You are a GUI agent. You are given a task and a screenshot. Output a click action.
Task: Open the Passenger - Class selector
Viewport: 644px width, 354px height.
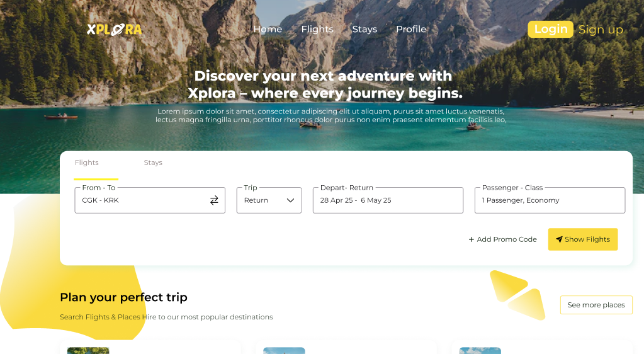coord(550,200)
